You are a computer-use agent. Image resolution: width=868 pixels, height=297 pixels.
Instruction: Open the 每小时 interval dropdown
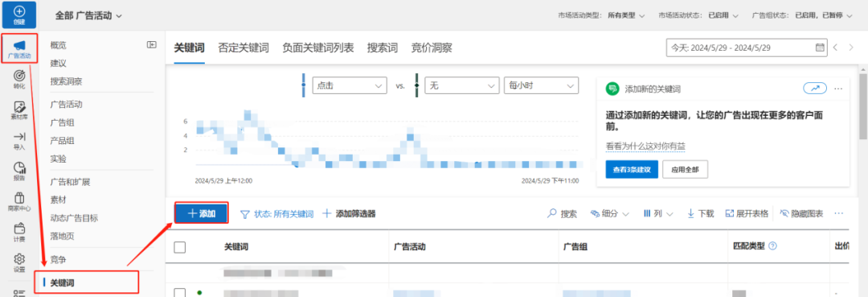tap(541, 86)
